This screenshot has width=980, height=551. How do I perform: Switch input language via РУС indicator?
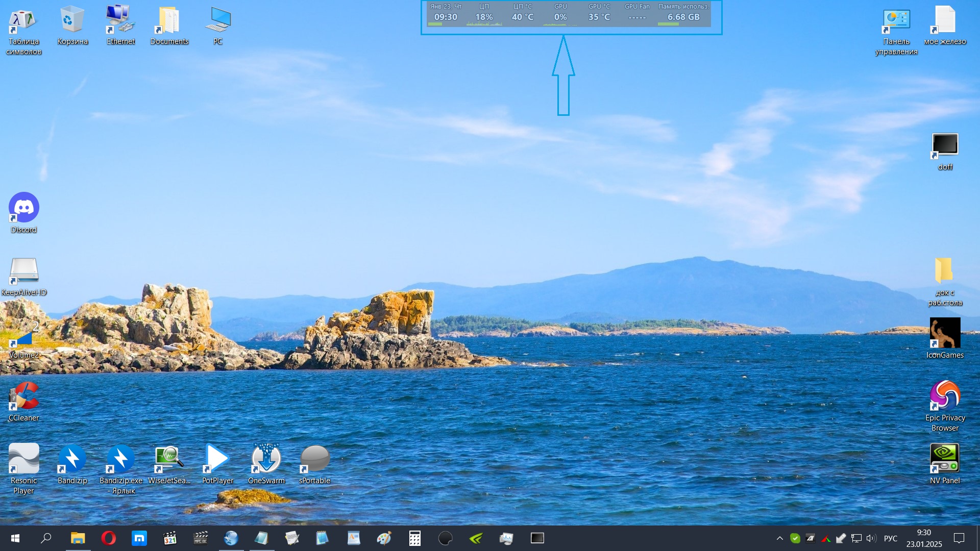click(890, 538)
